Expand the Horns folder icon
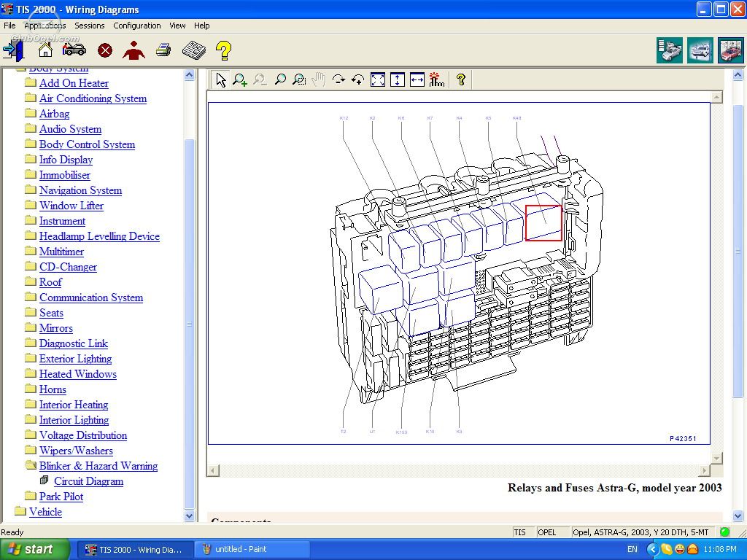The height and width of the screenshot is (560, 747). [x=31, y=389]
